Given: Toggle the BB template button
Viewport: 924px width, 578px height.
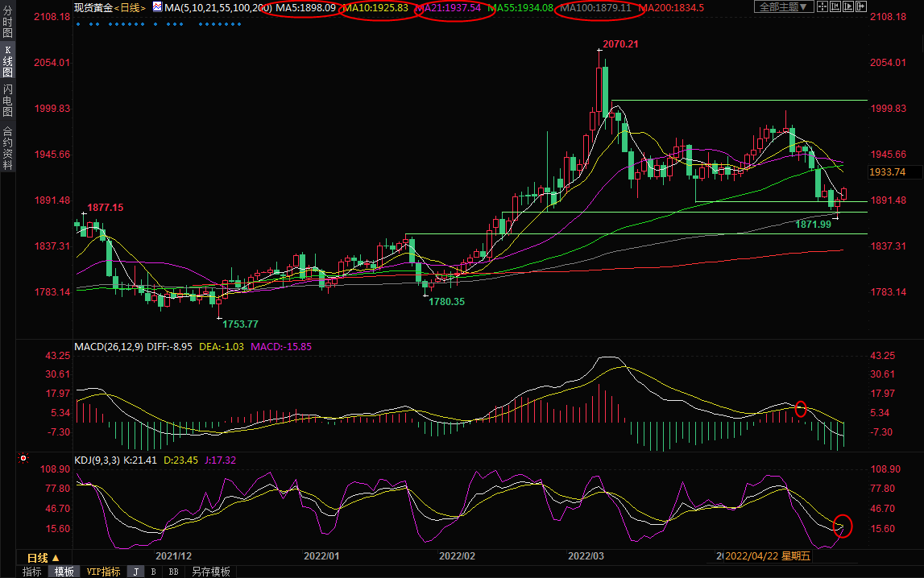Looking at the screenshot, I should tap(173, 572).
